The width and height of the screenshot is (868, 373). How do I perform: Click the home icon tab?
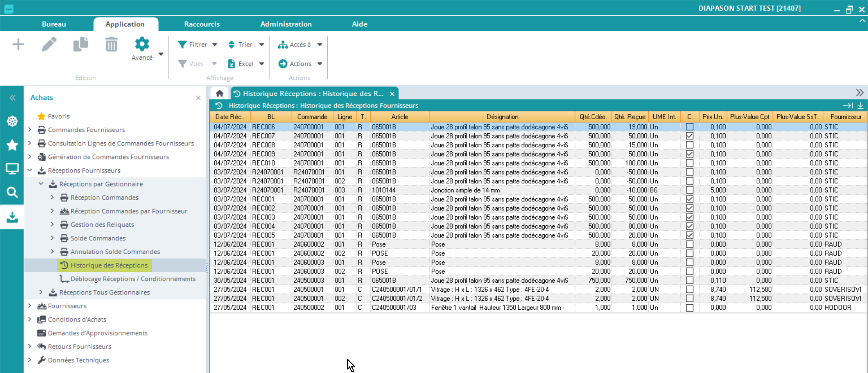(220, 93)
